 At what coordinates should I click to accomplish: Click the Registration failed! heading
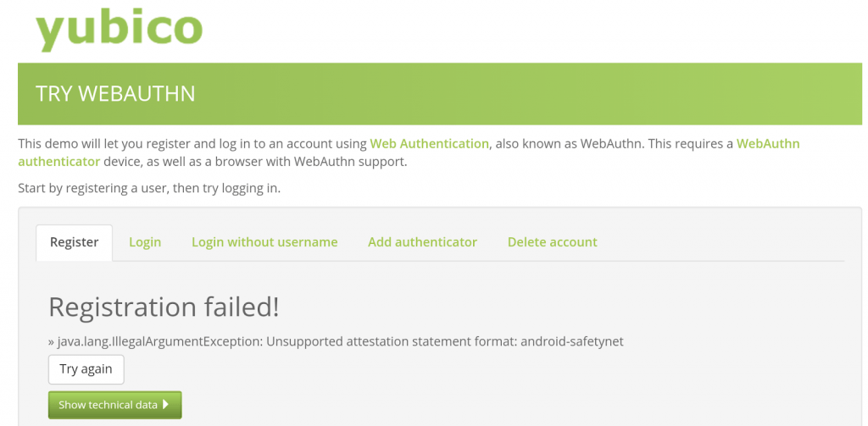pos(164,307)
